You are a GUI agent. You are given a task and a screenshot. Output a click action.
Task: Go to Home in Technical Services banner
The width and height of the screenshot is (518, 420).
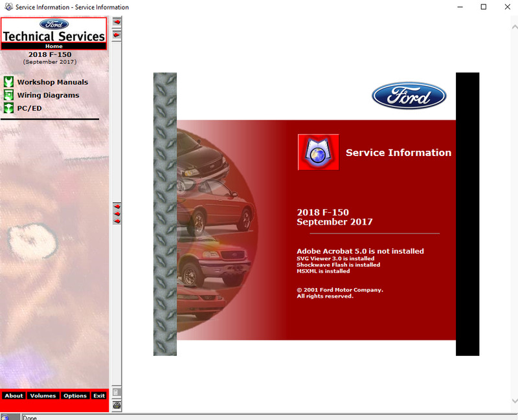point(54,46)
